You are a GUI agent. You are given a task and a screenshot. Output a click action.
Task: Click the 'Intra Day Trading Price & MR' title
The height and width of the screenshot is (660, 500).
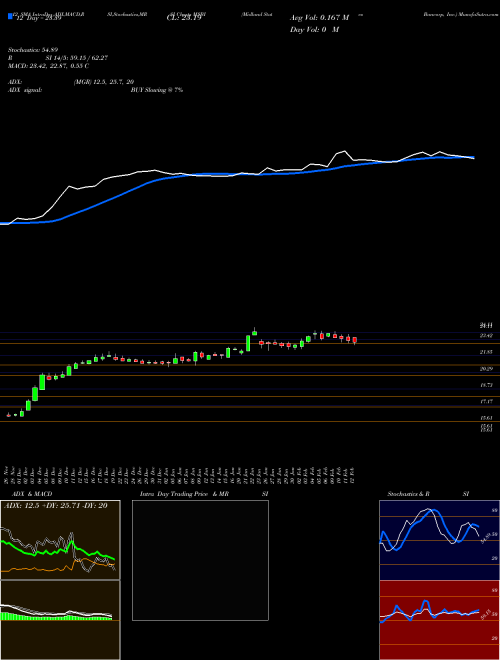click(x=184, y=494)
